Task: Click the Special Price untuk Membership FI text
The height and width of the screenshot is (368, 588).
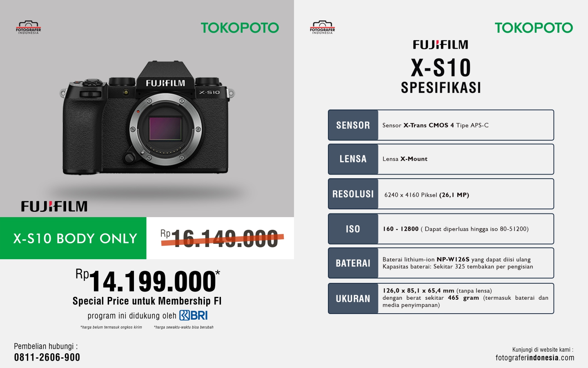Action: [x=147, y=301]
